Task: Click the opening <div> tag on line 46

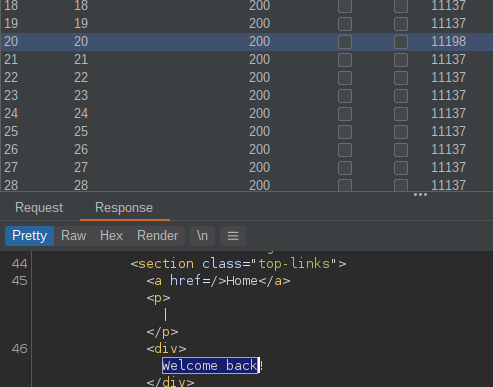Action: [166, 349]
